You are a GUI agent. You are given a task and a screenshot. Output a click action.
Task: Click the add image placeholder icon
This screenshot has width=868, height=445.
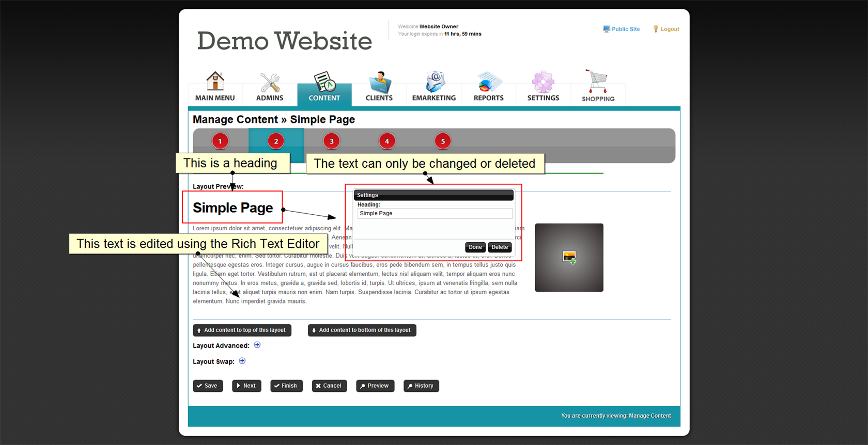[569, 257]
